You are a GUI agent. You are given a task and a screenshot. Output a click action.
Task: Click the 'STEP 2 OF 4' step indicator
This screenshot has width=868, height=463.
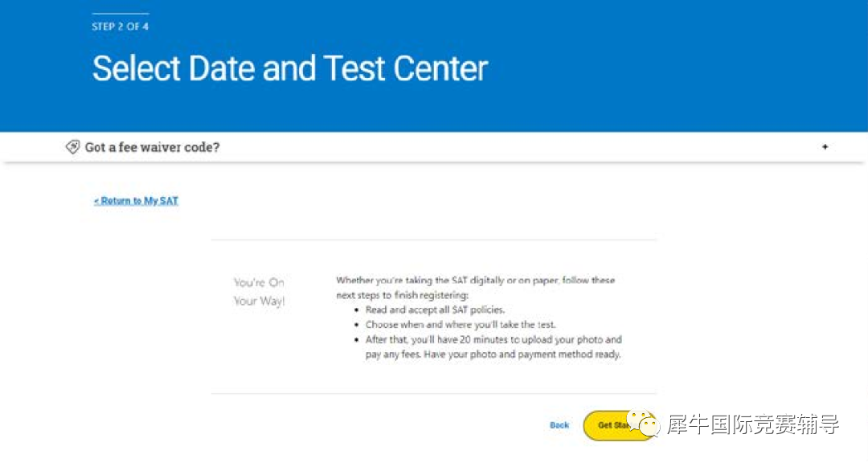click(120, 26)
